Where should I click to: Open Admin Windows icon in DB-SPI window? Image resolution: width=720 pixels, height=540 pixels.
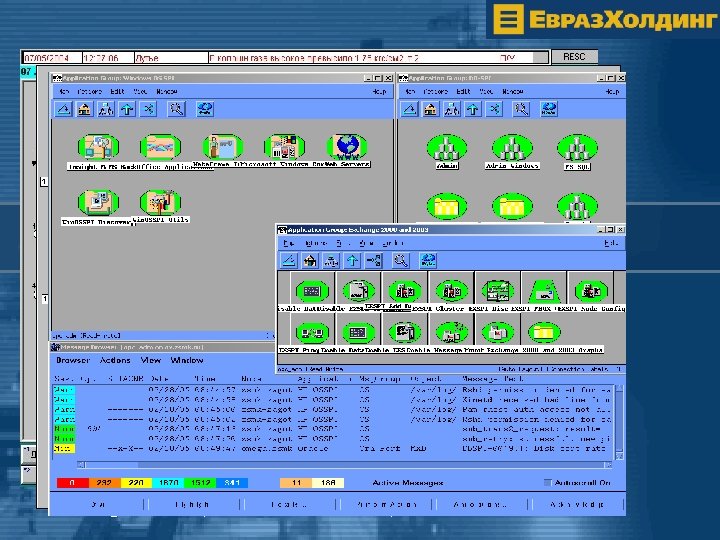pyautogui.click(x=512, y=148)
